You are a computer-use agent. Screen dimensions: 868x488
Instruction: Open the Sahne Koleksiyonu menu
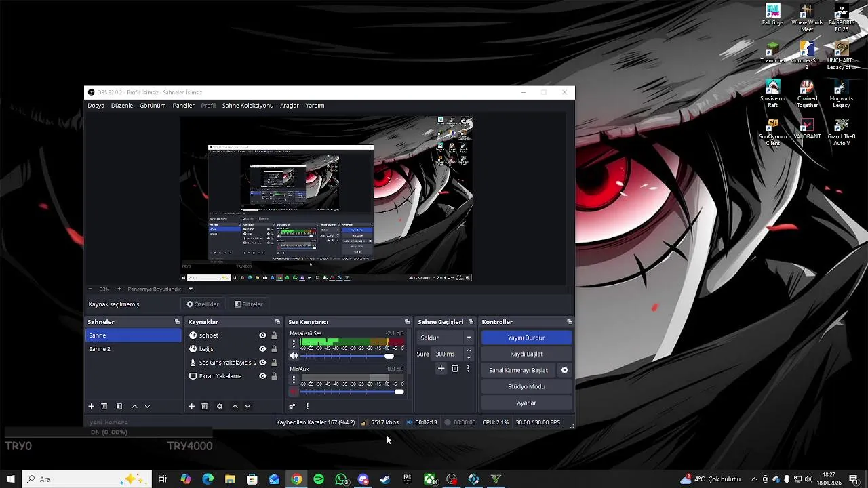tap(248, 106)
